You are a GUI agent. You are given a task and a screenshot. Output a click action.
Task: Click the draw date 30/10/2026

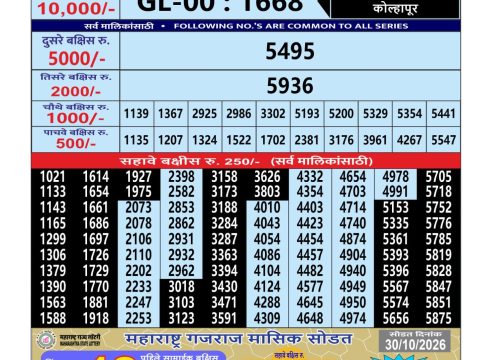pyautogui.click(x=415, y=345)
